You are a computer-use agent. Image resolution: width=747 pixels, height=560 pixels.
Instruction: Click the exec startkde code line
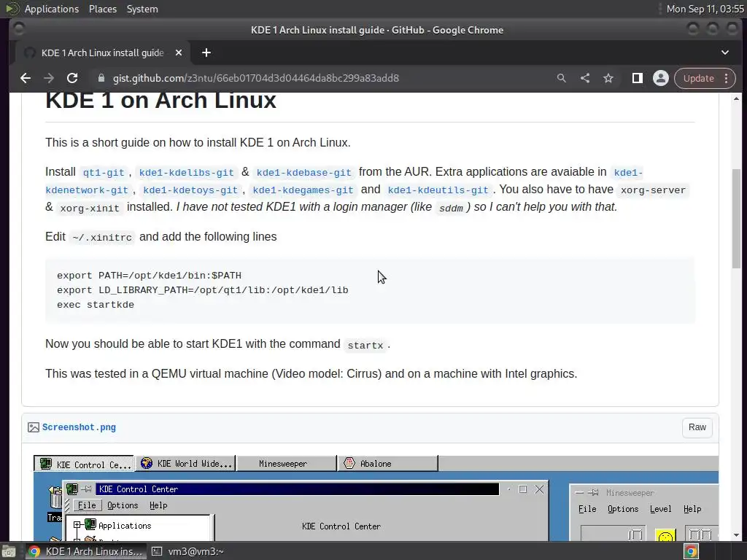[96, 305]
